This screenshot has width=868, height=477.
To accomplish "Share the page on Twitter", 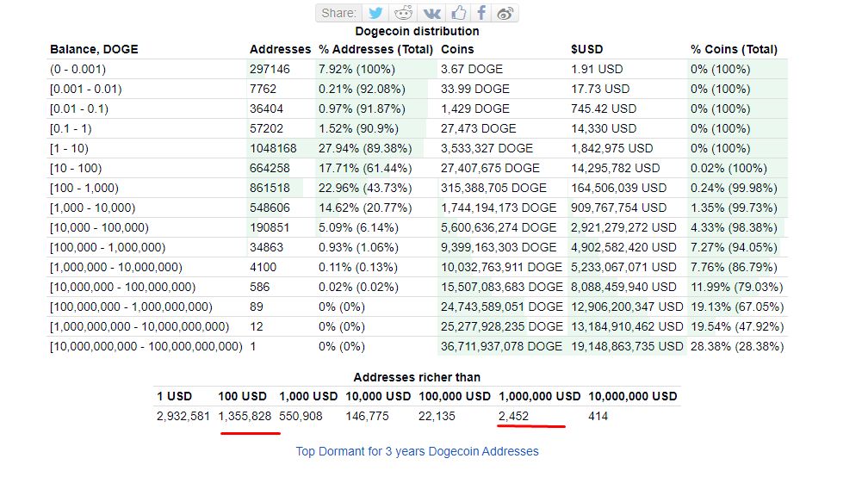I will [375, 13].
